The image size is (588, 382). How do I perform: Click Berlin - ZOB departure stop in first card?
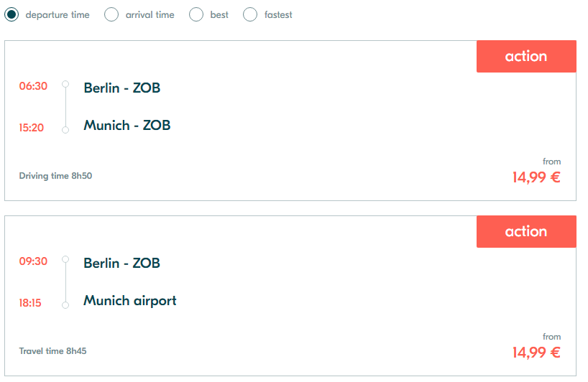coord(122,88)
